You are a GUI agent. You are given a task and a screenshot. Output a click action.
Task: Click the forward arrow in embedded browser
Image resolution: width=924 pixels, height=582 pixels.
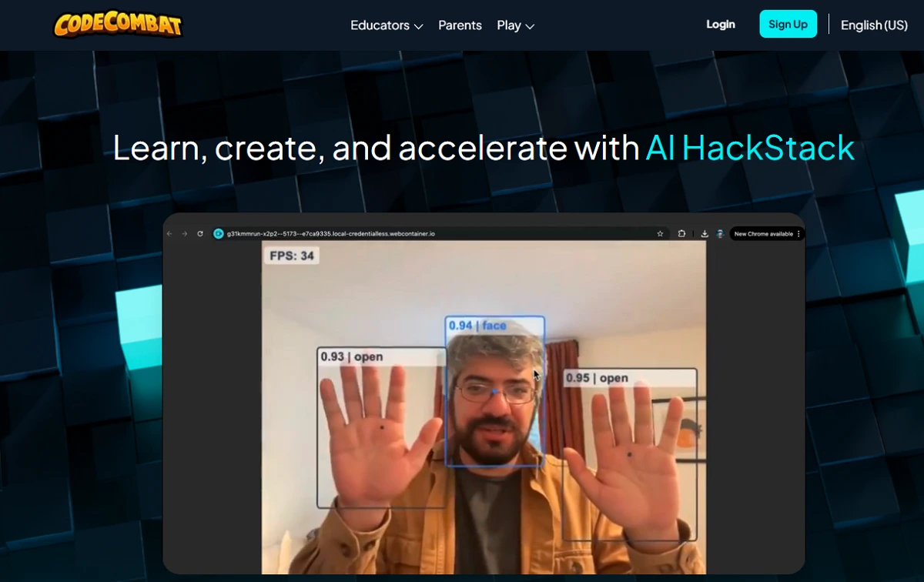(185, 234)
